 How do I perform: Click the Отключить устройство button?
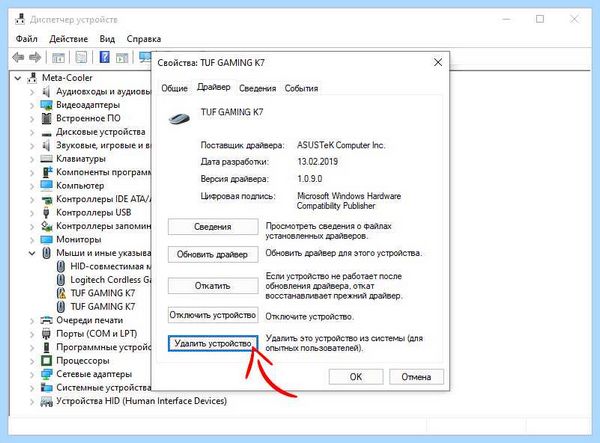click(213, 315)
